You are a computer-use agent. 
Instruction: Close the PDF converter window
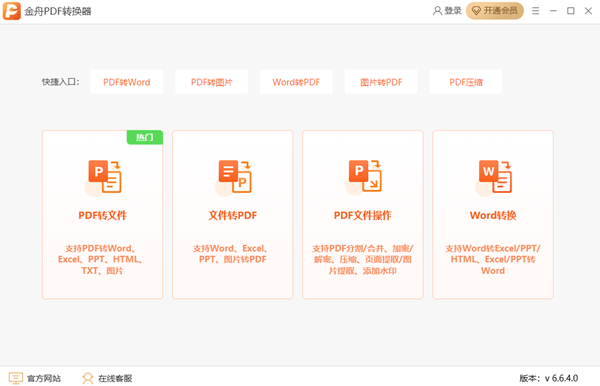589,11
